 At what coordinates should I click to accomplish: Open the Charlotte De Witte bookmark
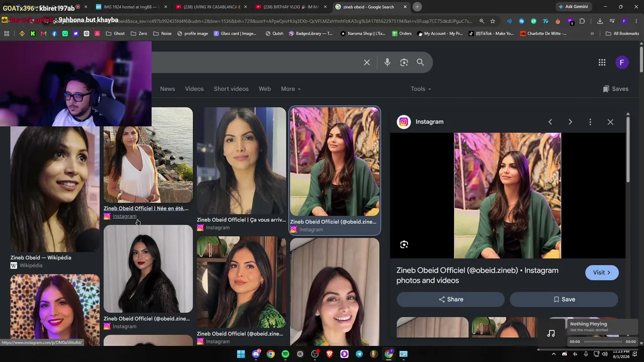coord(543,34)
